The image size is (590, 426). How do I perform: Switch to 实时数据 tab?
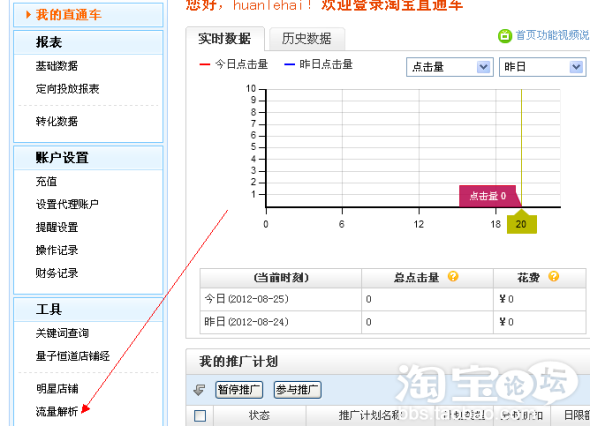(225, 38)
